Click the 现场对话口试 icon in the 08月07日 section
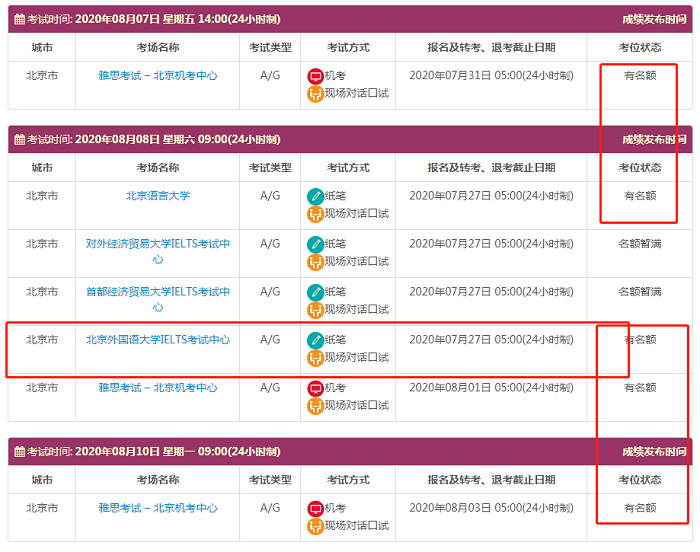The image size is (700, 552). click(x=315, y=94)
